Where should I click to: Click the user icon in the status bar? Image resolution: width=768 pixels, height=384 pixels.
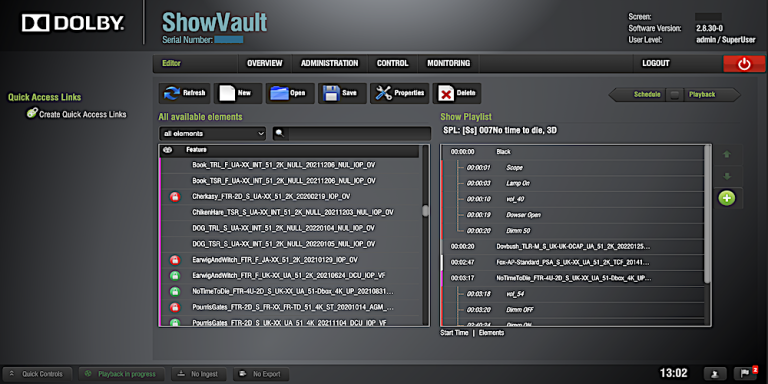point(715,373)
